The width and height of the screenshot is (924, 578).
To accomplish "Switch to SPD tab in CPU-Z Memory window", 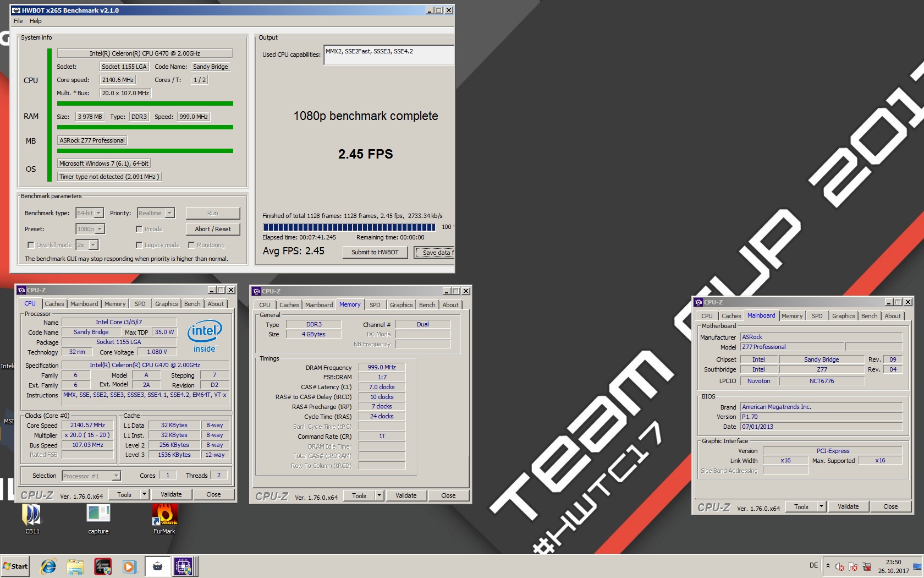I will [375, 305].
